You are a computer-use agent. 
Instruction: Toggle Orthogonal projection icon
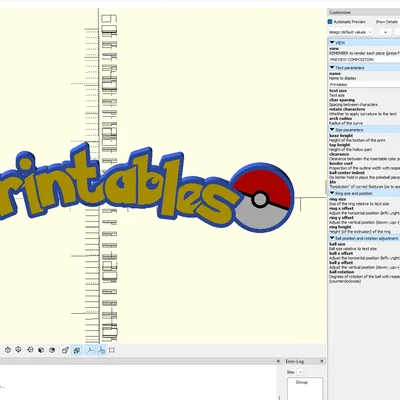(77, 350)
